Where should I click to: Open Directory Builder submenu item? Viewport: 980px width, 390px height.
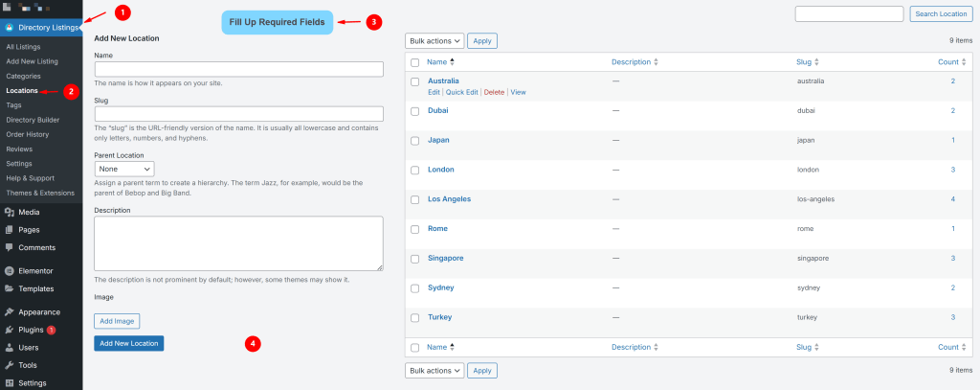pyautogui.click(x=33, y=120)
